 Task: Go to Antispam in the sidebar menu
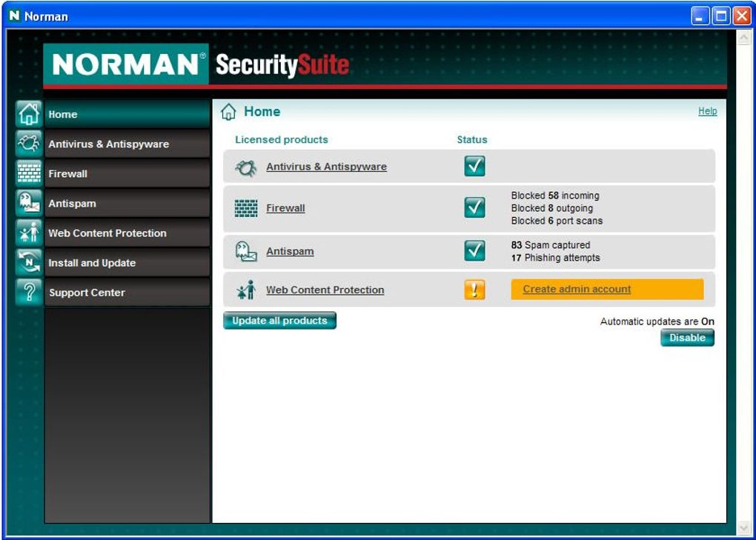127,204
